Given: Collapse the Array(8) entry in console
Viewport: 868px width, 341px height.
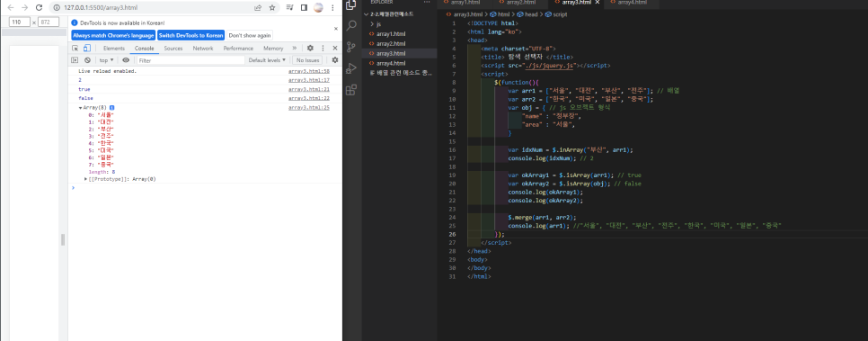Looking at the screenshot, I should pos(81,108).
